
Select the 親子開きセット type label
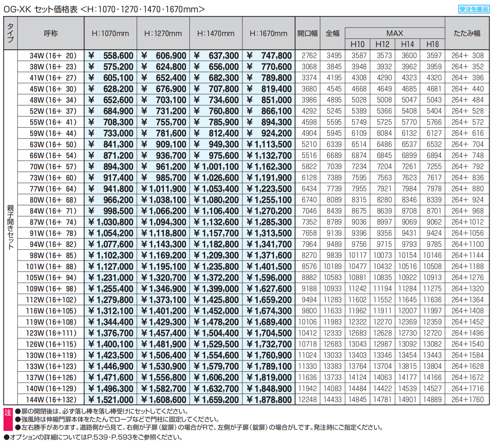tap(11, 227)
